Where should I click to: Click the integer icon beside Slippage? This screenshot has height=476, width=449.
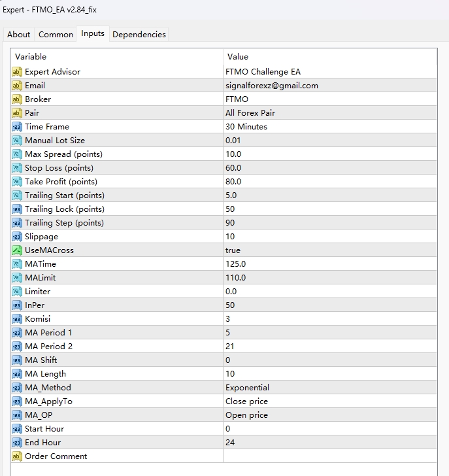(x=17, y=237)
